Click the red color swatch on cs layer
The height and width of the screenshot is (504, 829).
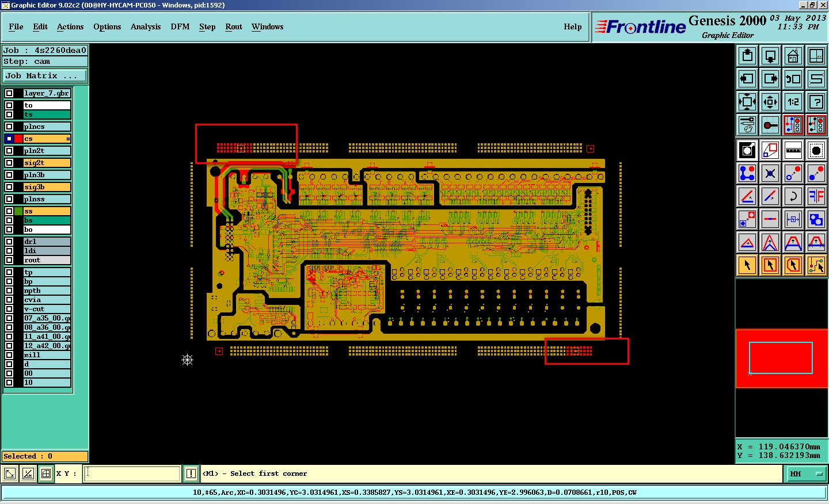point(18,139)
